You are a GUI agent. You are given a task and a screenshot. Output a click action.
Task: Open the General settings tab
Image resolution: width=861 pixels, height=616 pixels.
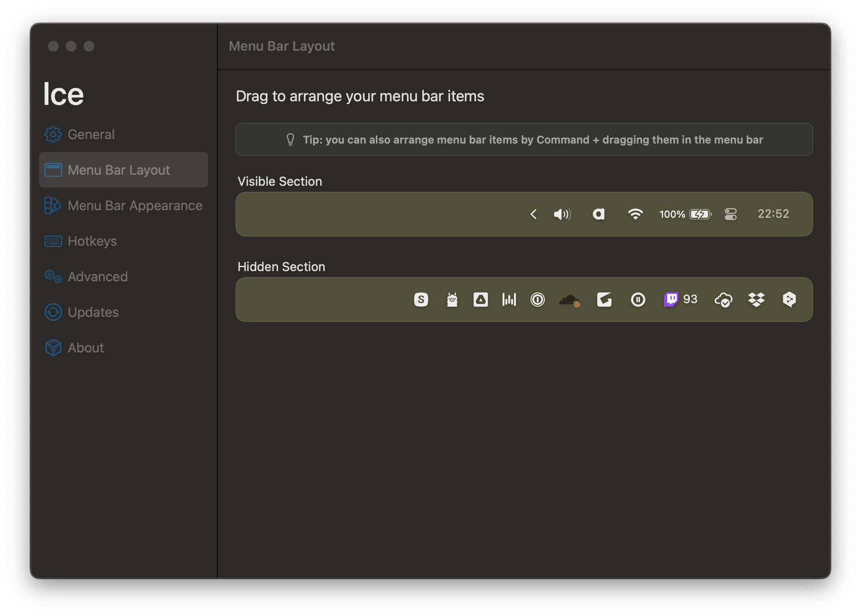tap(91, 134)
